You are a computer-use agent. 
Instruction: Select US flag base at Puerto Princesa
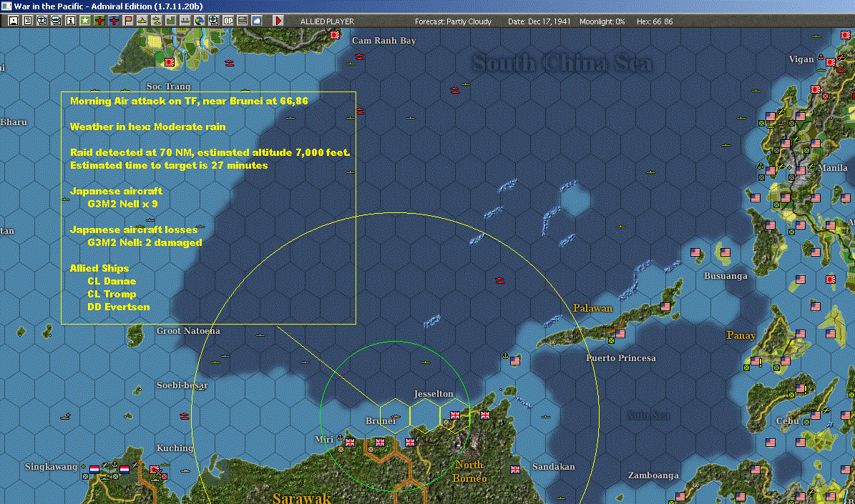click(x=620, y=333)
